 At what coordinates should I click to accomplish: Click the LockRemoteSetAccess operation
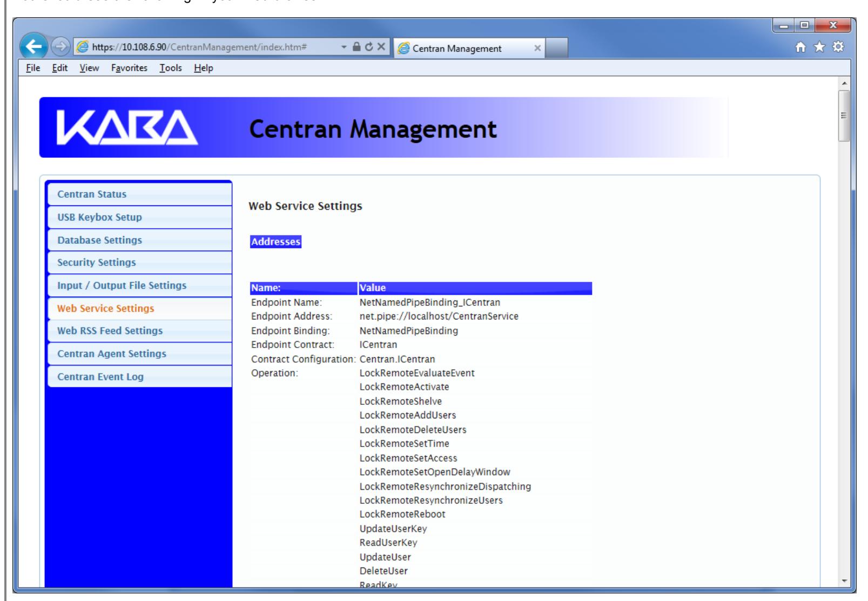[408, 458]
